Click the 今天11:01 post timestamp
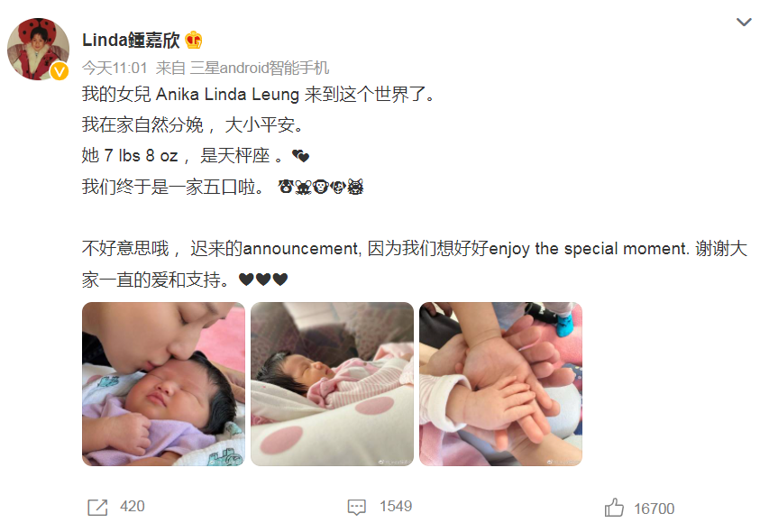 coord(114,68)
